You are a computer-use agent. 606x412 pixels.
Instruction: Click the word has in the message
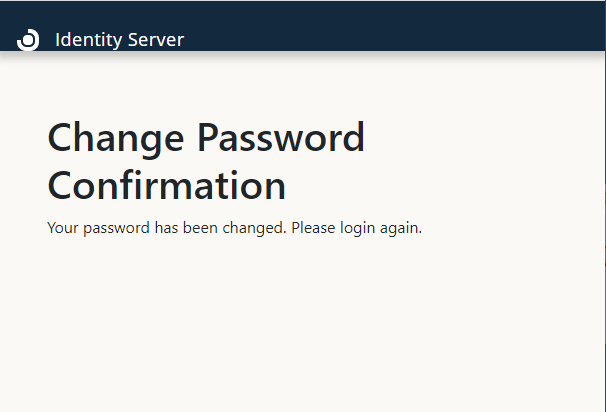(x=167, y=228)
